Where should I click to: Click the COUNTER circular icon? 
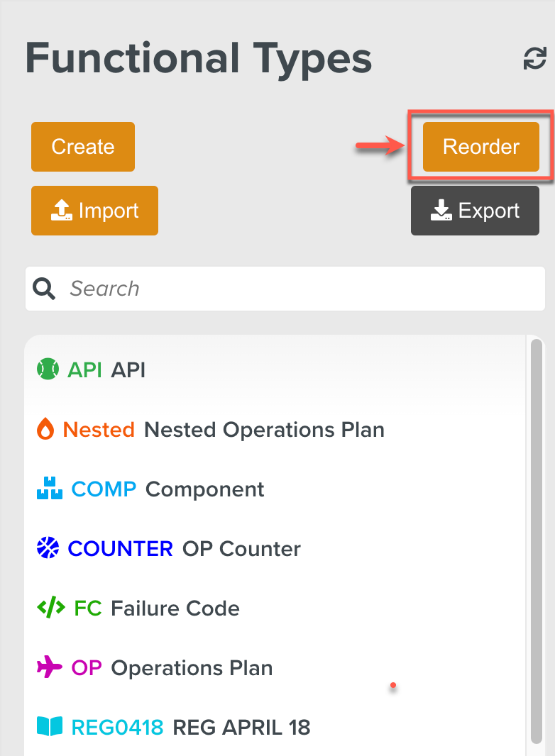(47, 549)
